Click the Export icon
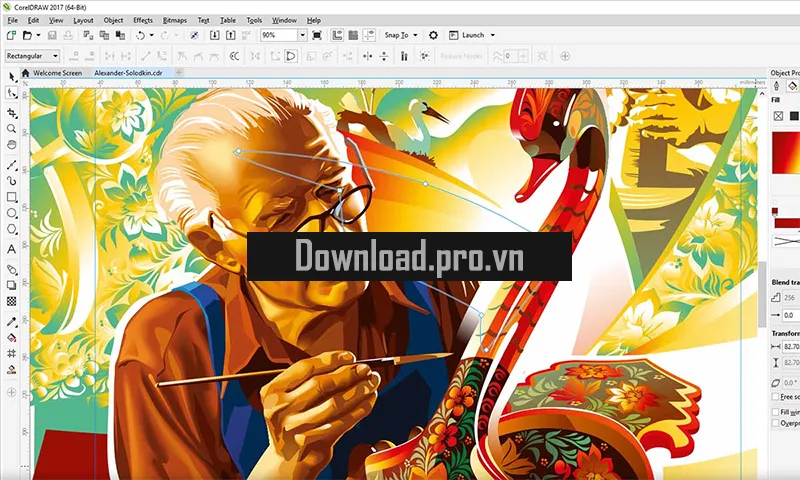The image size is (800, 480). [x=231, y=35]
